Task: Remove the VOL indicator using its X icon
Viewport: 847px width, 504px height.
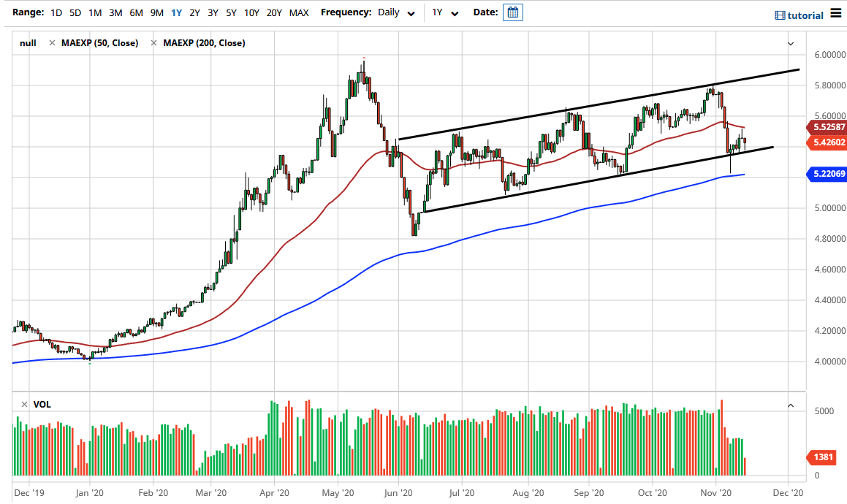Action: (x=23, y=403)
